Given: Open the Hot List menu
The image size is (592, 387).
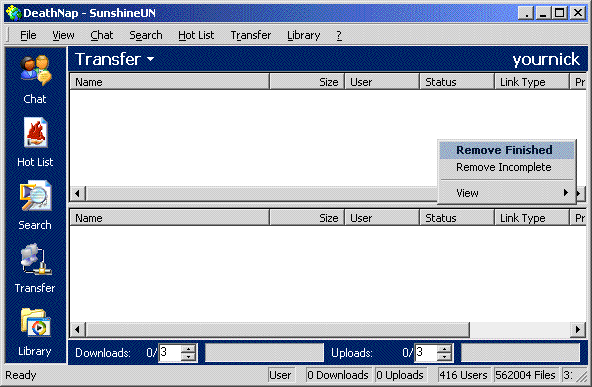Looking at the screenshot, I should (196, 35).
